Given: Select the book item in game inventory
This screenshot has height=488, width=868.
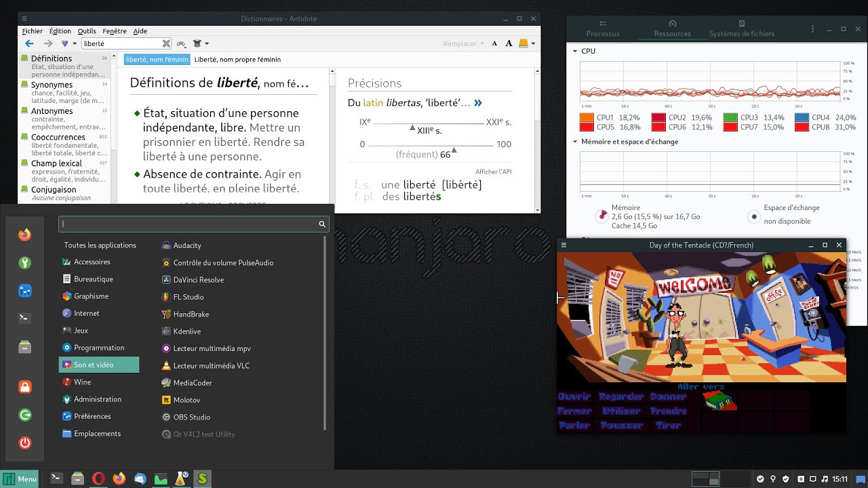Looking at the screenshot, I should tap(720, 402).
